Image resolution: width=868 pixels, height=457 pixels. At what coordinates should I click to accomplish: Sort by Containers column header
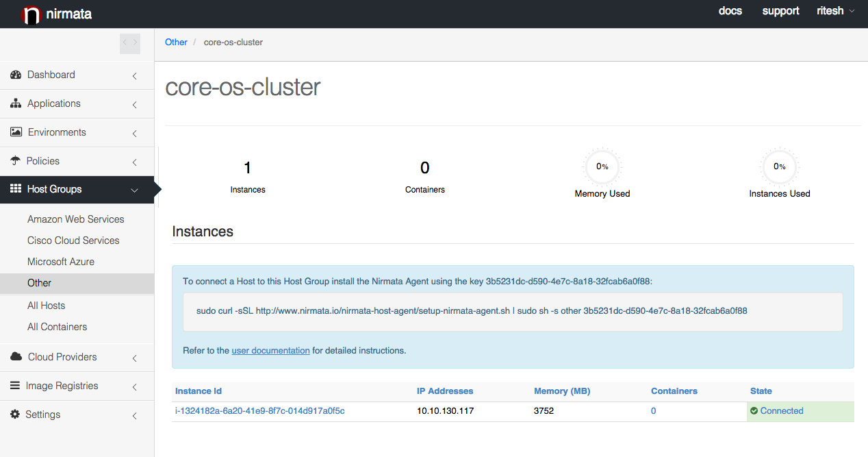pyautogui.click(x=674, y=391)
